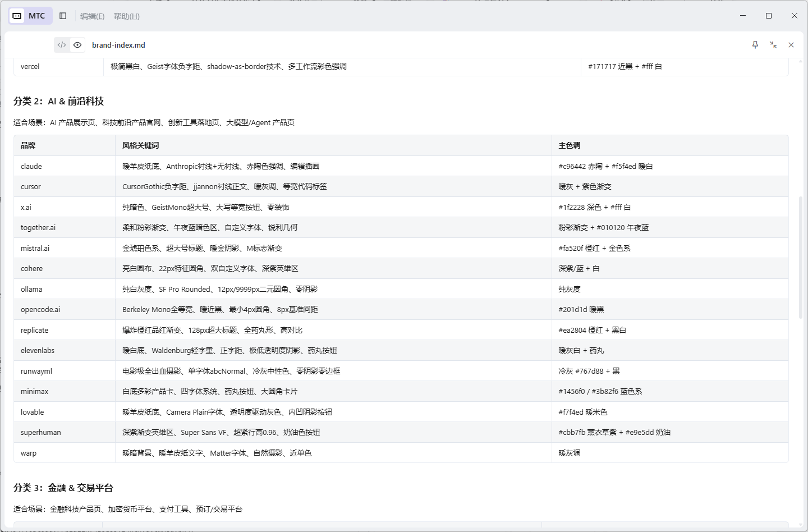Select the superhuman brand cell
This screenshot has height=532, width=808.
point(65,432)
